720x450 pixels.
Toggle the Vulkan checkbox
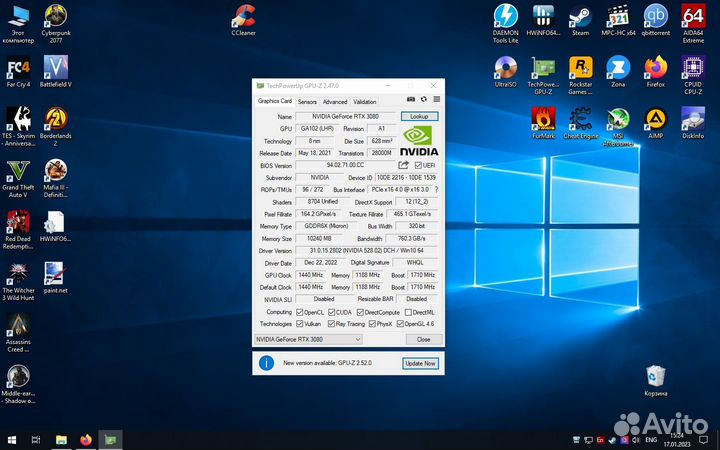(x=299, y=324)
